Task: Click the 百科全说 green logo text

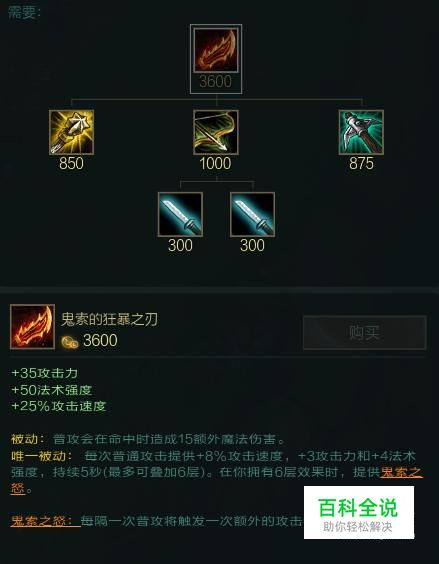Action: click(358, 508)
